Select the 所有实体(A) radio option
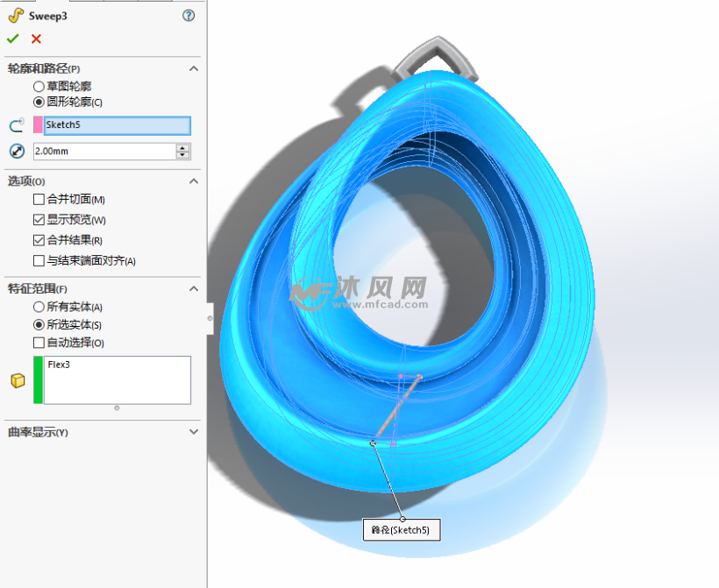 coord(39,307)
